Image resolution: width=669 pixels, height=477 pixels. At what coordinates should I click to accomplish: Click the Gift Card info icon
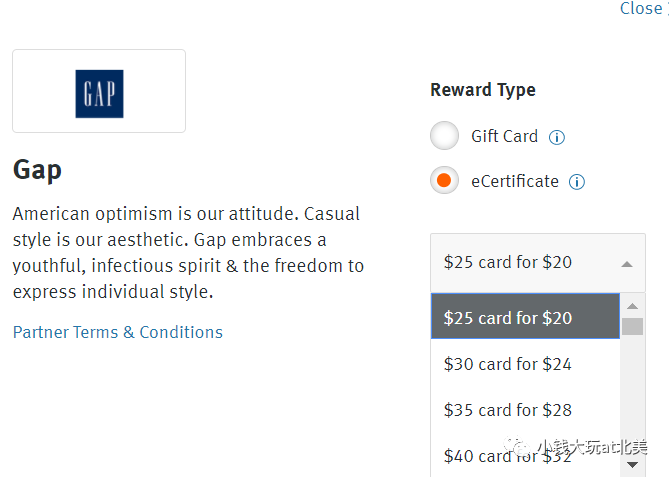(x=557, y=137)
